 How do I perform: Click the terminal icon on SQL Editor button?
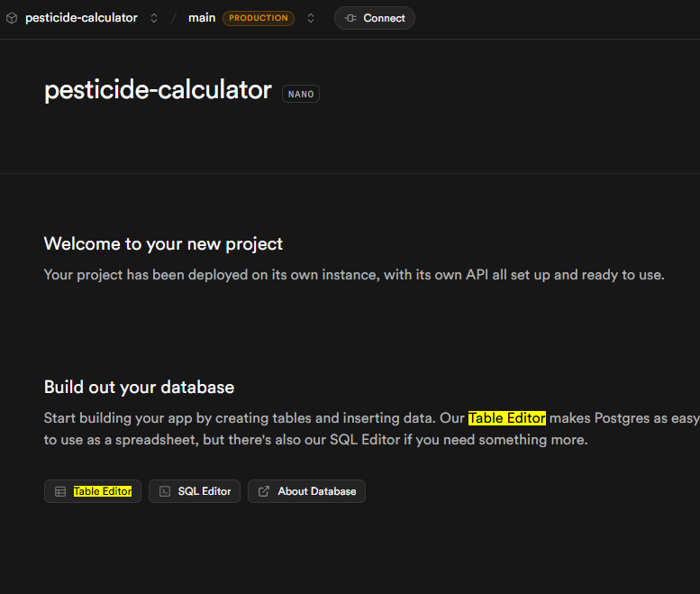click(165, 491)
